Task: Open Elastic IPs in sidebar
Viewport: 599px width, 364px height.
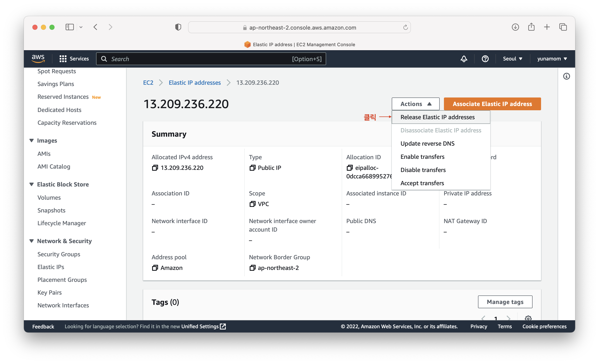Action: [x=51, y=267]
